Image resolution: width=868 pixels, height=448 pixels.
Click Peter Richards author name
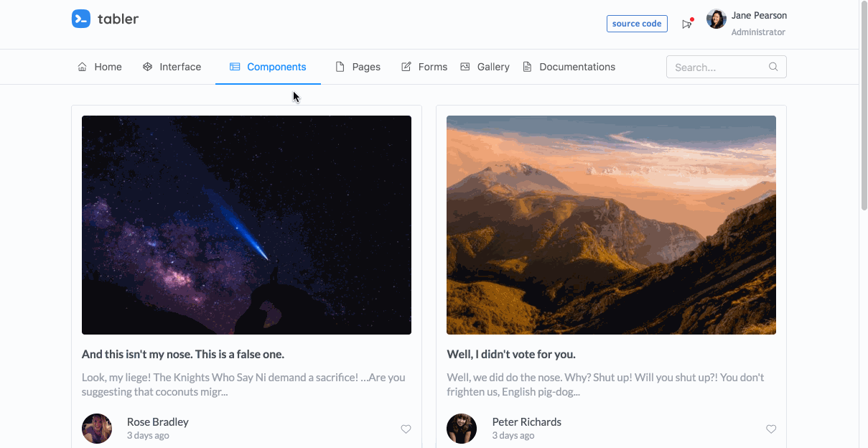(527, 421)
